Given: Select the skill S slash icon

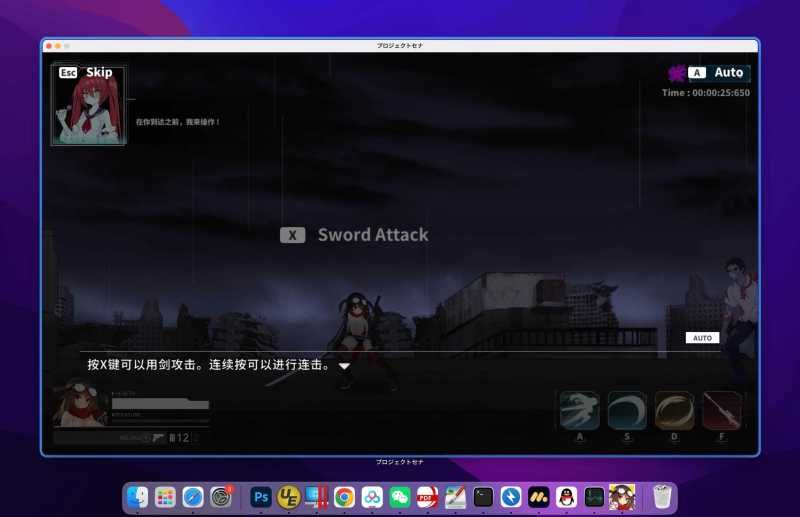Looking at the screenshot, I should 627,410.
